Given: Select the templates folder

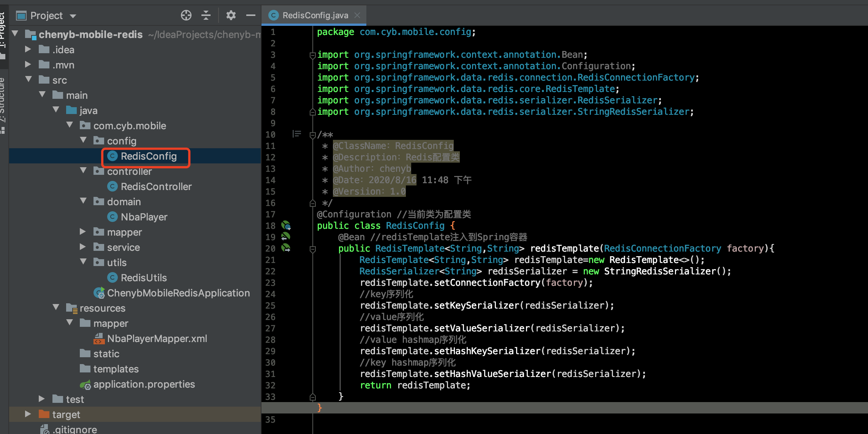Looking at the screenshot, I should [x=116, y=369].
